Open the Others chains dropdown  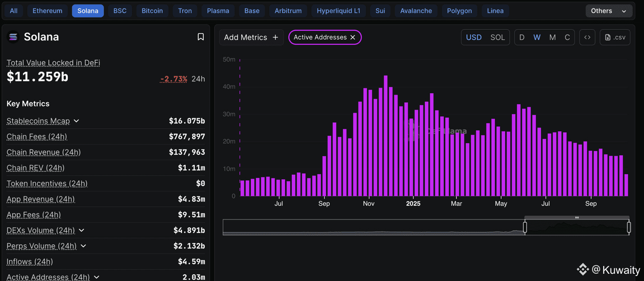tap(608, 11)
